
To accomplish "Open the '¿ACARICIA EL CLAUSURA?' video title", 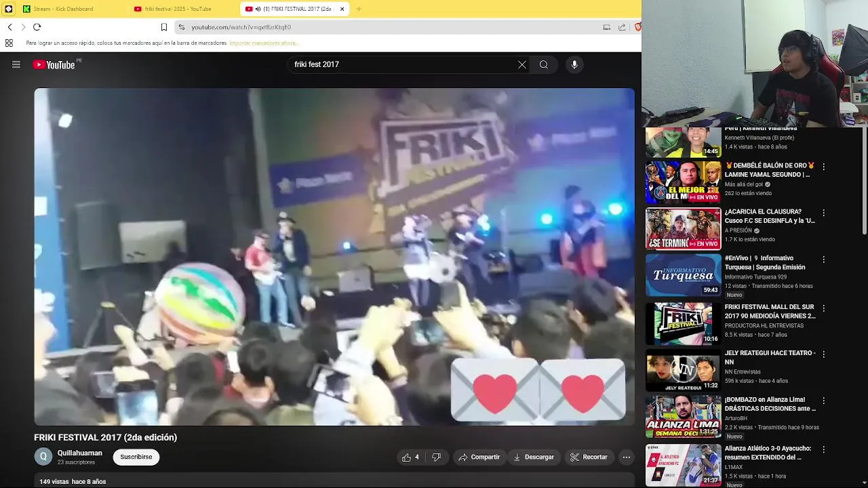I will [770, 216].
